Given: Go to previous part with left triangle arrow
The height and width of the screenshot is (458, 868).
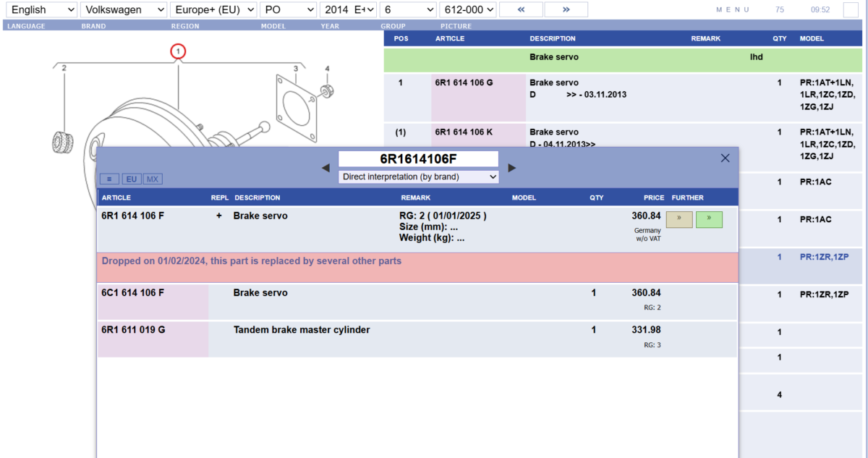Looking at the screenshot, I should 325,168.
